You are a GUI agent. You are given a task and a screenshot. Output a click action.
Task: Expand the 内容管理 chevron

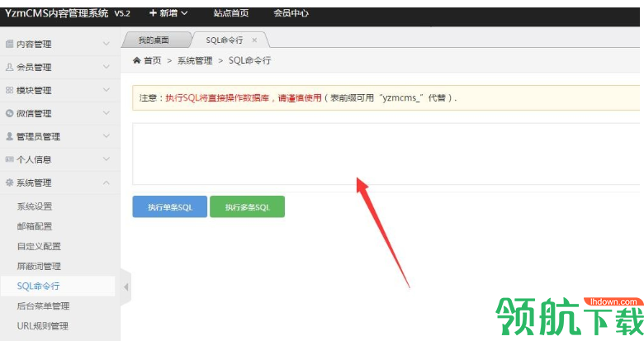click(x=106, y=44)
